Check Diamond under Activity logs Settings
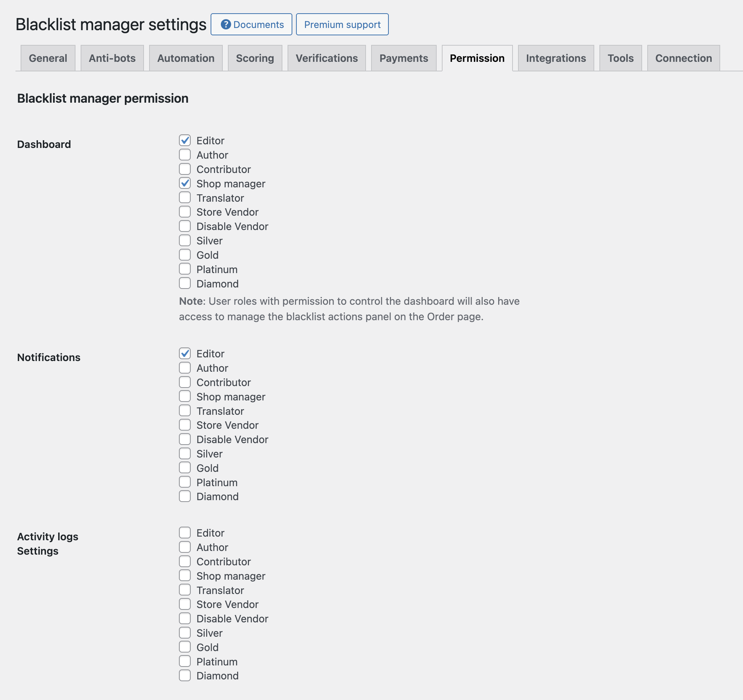Viewport: 743px width, 700px height. click(x=184, y=675)
